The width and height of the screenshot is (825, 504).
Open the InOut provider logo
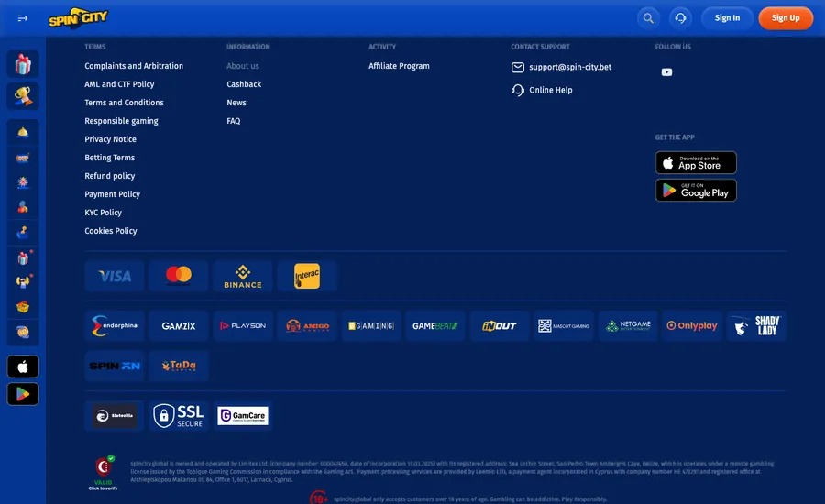[x=500, y=326]
